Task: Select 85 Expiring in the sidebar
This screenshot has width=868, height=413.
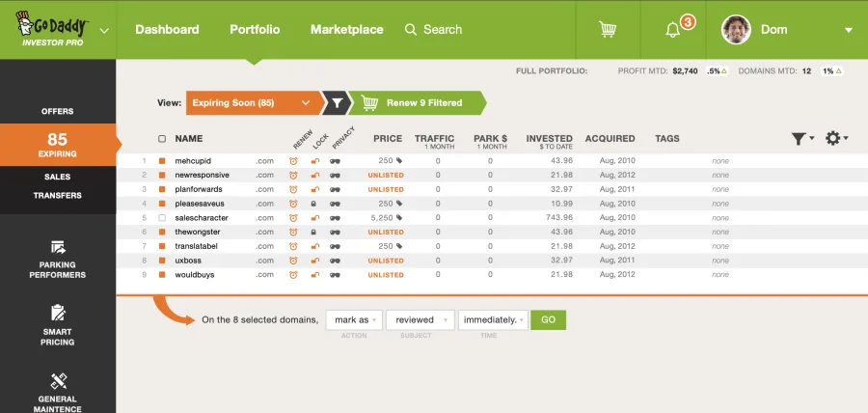Action: [58, 145]
